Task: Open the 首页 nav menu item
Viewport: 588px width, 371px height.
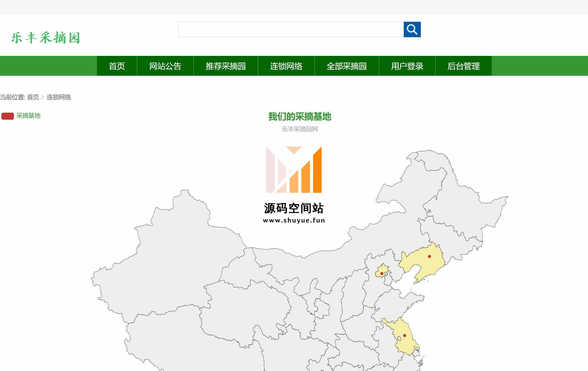Action: (x=117, y=66)
